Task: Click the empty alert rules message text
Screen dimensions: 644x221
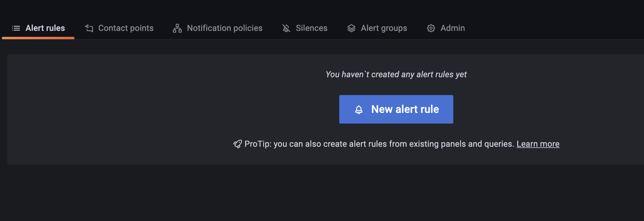Action: (396, 74)
